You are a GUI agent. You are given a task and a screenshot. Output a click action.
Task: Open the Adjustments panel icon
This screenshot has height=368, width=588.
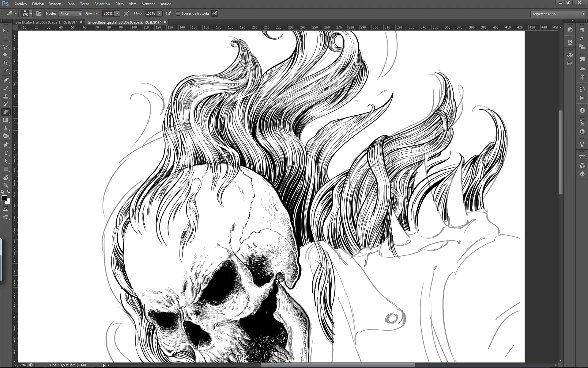pos(570,30)
